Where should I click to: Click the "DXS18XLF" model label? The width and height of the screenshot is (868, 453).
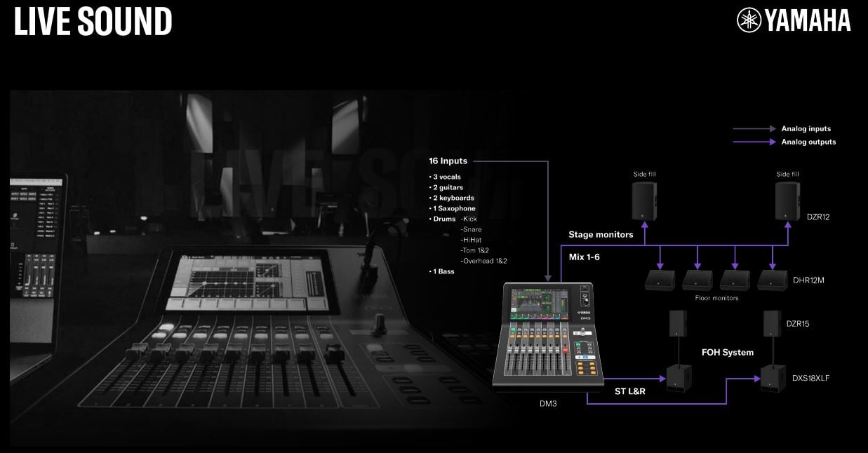tap(811, 379)
